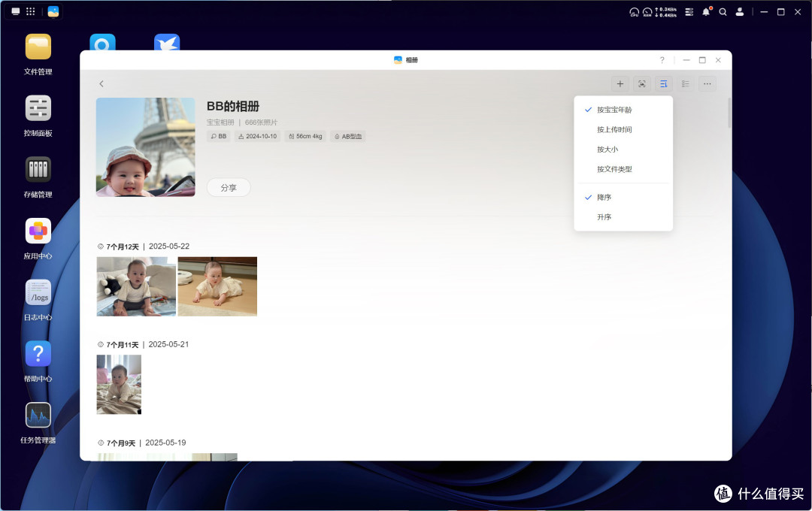Check the CPU usage gauge icon
The height and width of the screenshot is (511, 812).
tap(635, 12)
